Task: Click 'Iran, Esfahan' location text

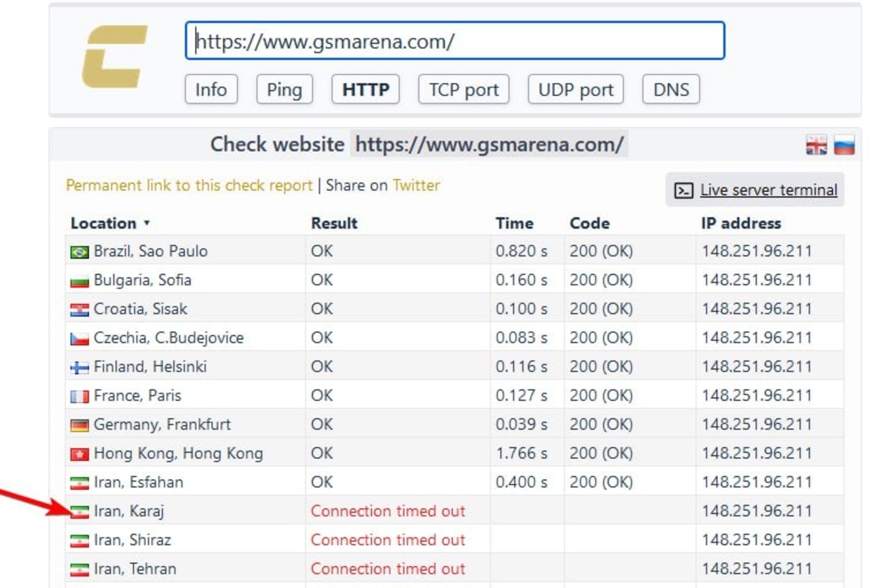Action: coord(139,482)
